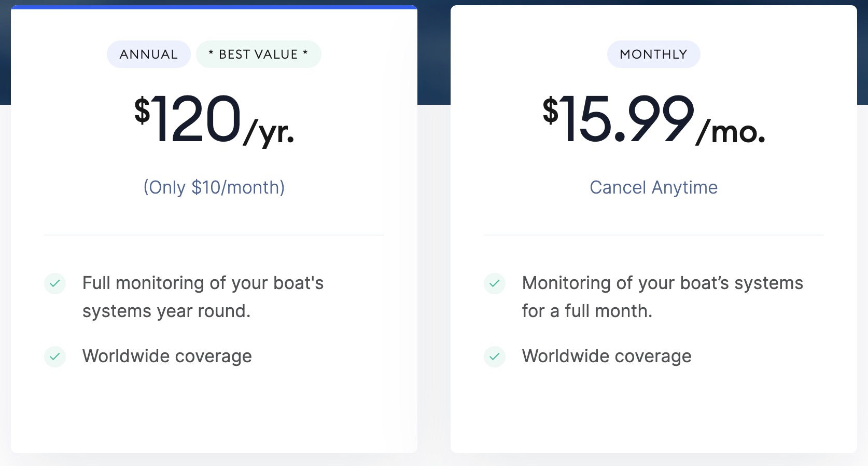
Task: Click the ANNUAL plan badge
Action: 149,54
